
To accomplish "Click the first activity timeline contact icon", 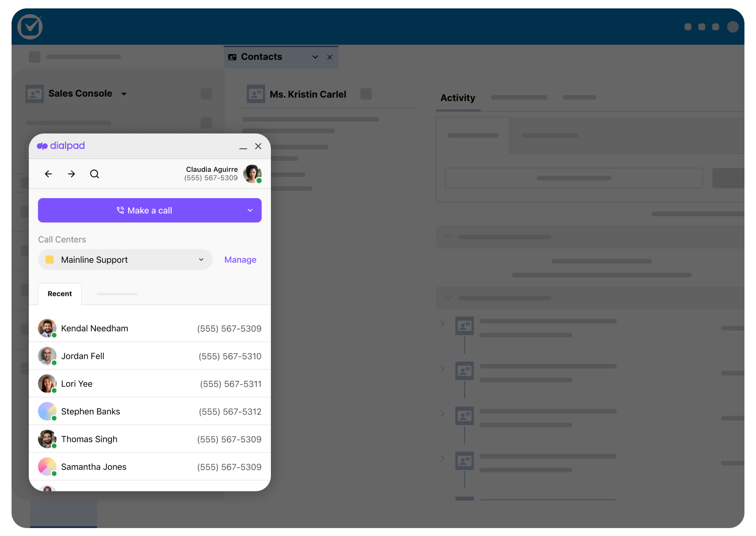I will click(x=465, y=326).
